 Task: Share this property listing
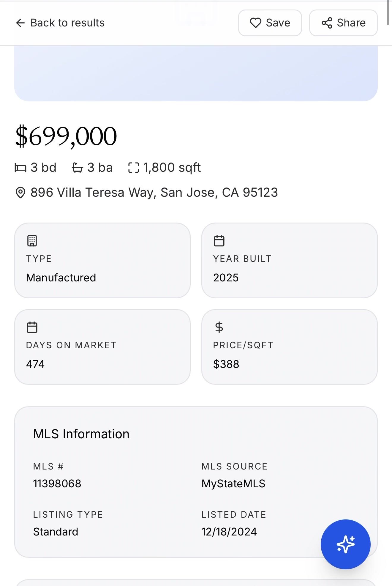343,23
